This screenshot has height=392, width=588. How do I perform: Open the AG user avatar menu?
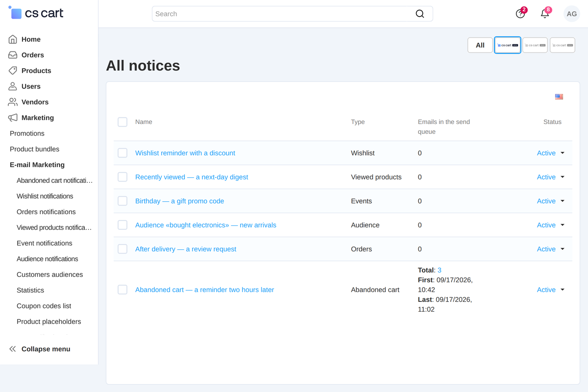[572, 14]
